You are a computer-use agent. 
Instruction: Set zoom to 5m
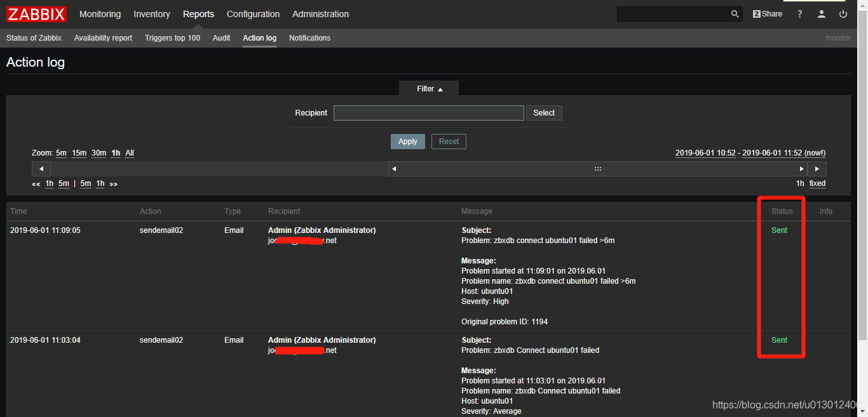pyautogui.click(x=61, y=153)
